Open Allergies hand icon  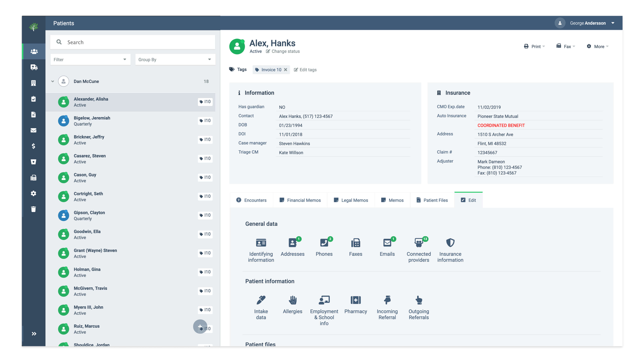[292, 305]
